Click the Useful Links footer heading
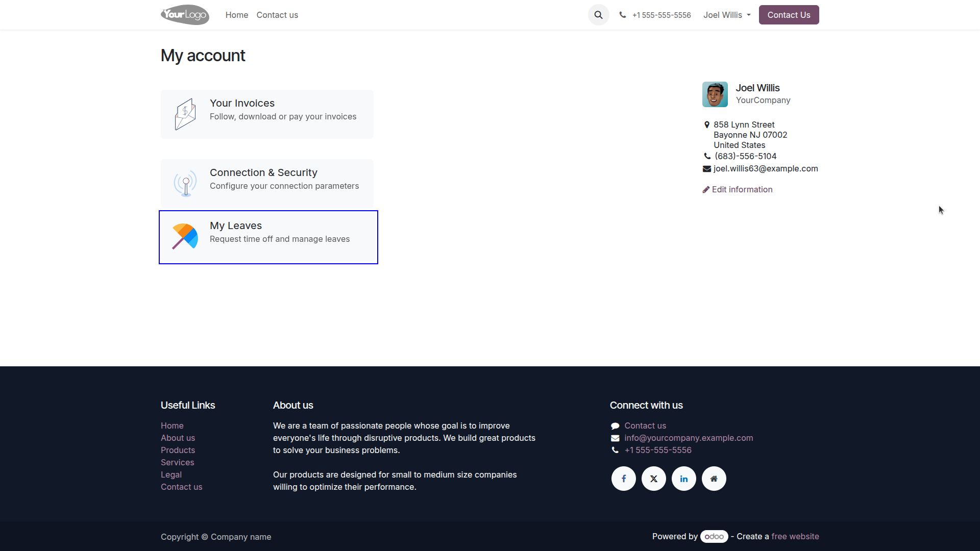The height and width of the screenshot is (551, 980). (188, 405)
